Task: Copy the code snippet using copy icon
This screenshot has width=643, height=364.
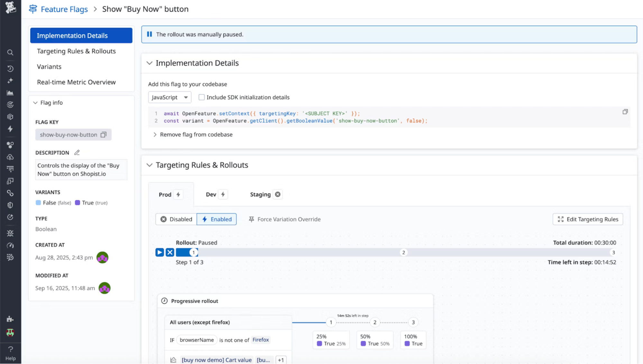Action: tap(625, 111)
